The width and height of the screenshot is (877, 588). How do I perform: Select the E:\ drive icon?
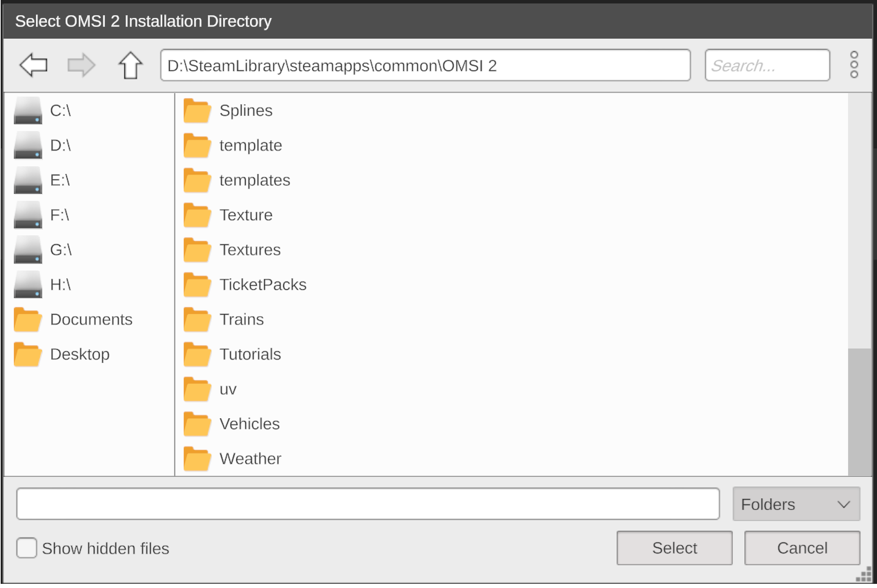pyautogui.click(x=28, y=180)
